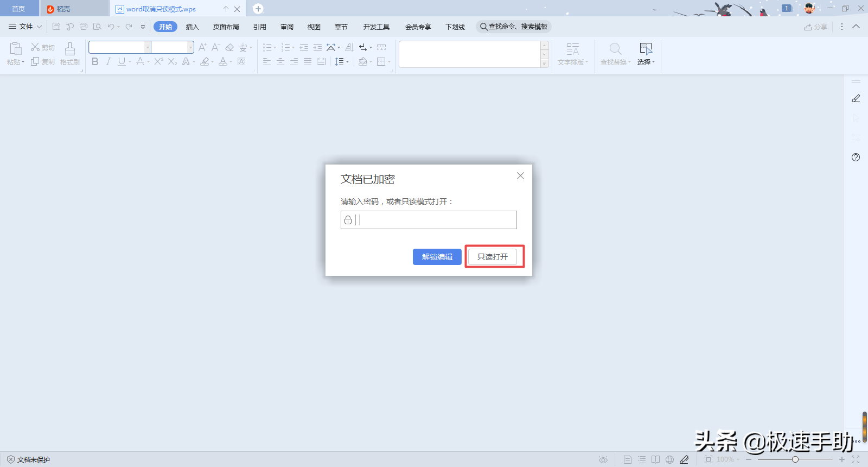Click the password input field in dialog

pos(434,220)
